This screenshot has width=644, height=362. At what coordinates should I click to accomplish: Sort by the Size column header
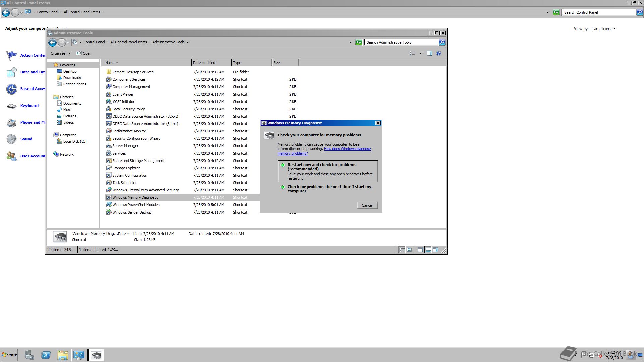click(x=285, y=63)
